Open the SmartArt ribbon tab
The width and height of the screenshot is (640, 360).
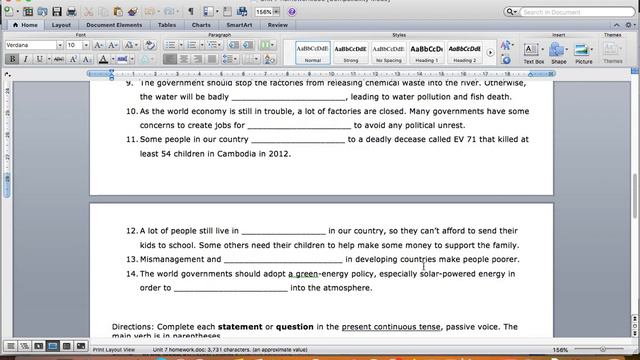pos(239,25)
